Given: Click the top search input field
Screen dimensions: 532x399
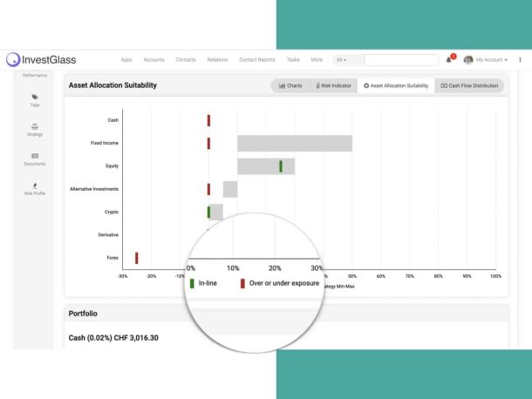Looking at the screenshot, I should (x=401, y=59).
